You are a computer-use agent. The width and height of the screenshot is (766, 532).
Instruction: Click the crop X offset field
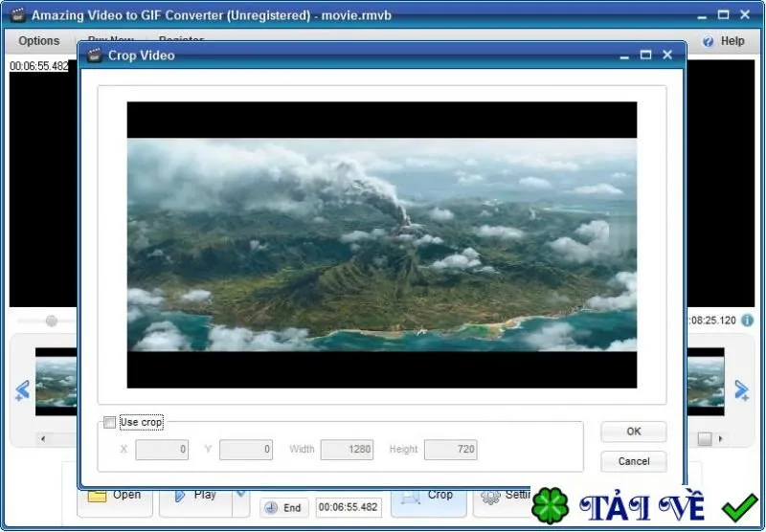coord(162,450)
